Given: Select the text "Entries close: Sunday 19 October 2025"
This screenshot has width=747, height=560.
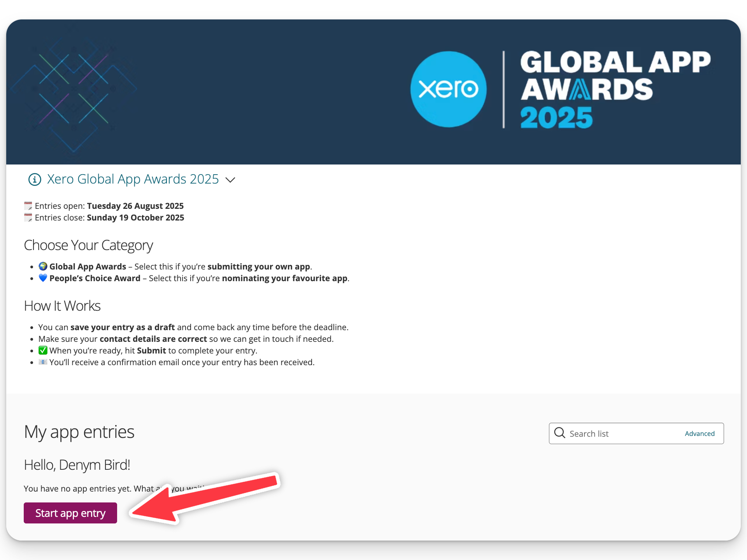Looking at the screenshot, I should [110, 217].
